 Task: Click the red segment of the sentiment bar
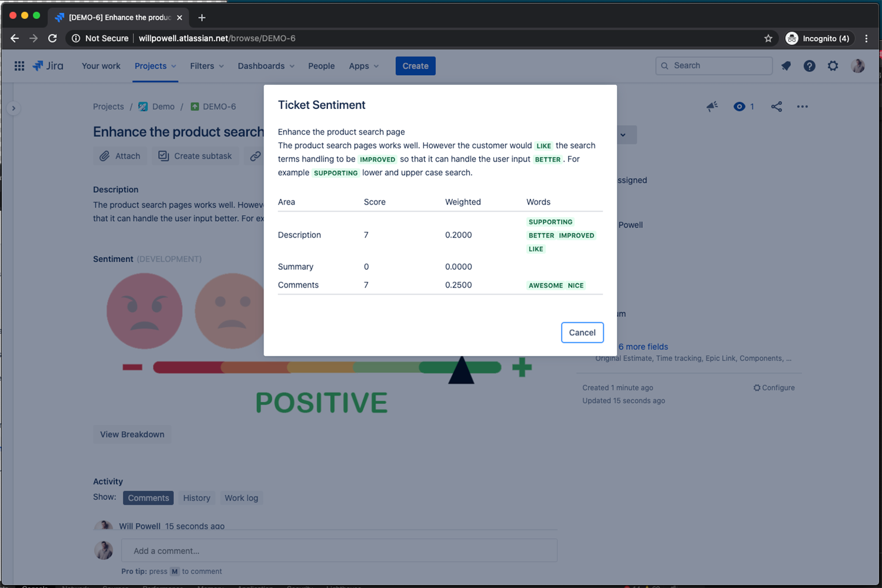point(188,367)
